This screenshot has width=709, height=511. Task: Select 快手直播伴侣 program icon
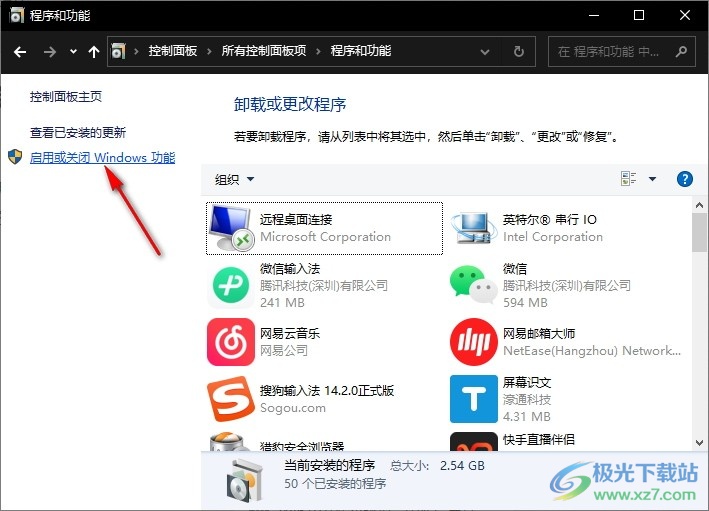(x=474, y=441)
